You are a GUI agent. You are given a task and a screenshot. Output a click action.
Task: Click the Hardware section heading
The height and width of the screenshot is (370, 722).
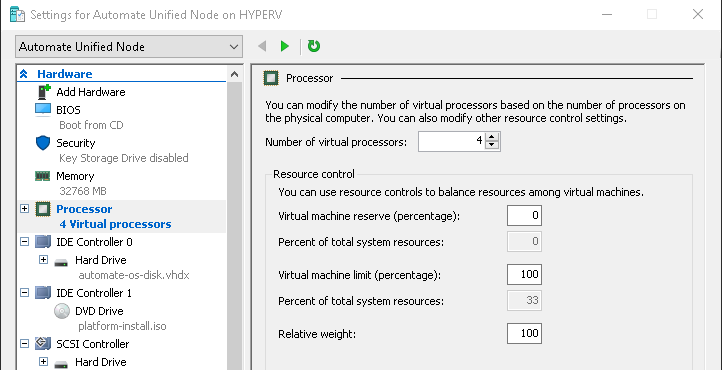click(64, 74)
